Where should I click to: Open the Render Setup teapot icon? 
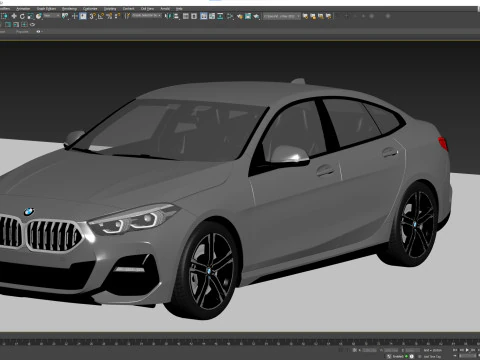pyautogui.click(x=240, y=16)
